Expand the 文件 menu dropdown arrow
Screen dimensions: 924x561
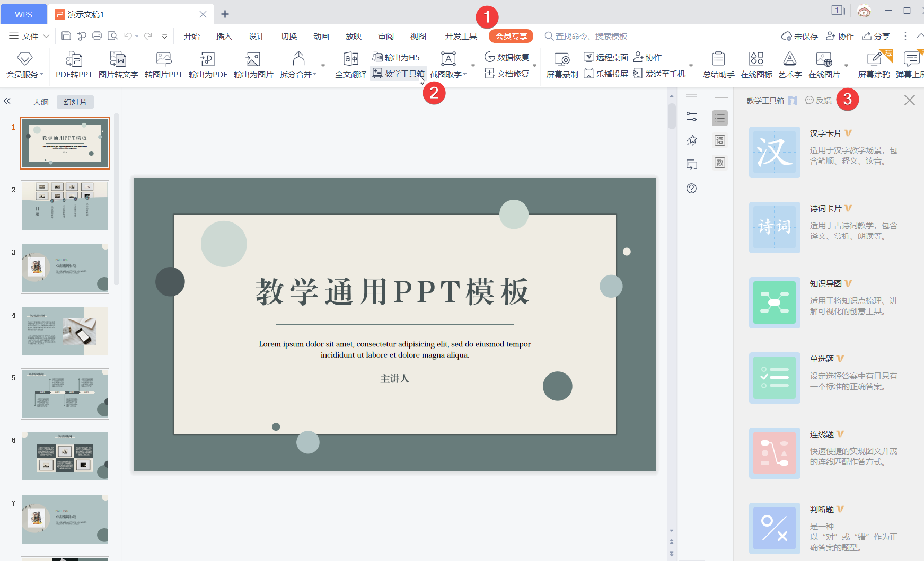(x=46, y=36)
